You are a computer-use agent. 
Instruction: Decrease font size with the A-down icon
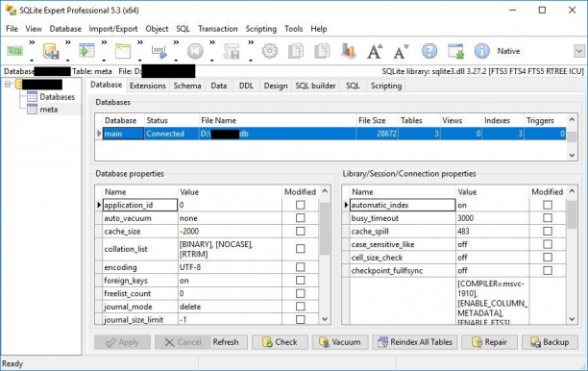point(401,51)
